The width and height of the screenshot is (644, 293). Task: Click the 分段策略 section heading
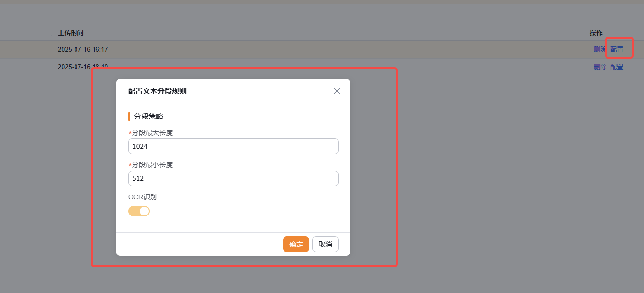tap(149, 117)
